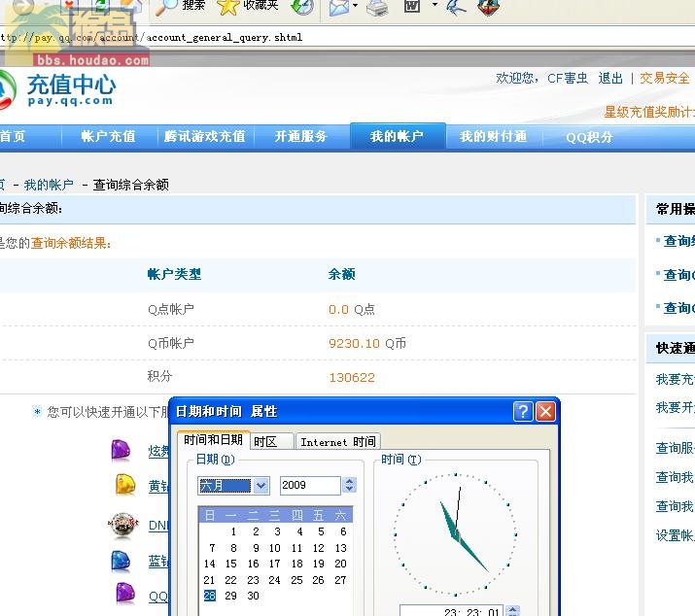Click the time field showing 23:23:01

click(451, 610)
